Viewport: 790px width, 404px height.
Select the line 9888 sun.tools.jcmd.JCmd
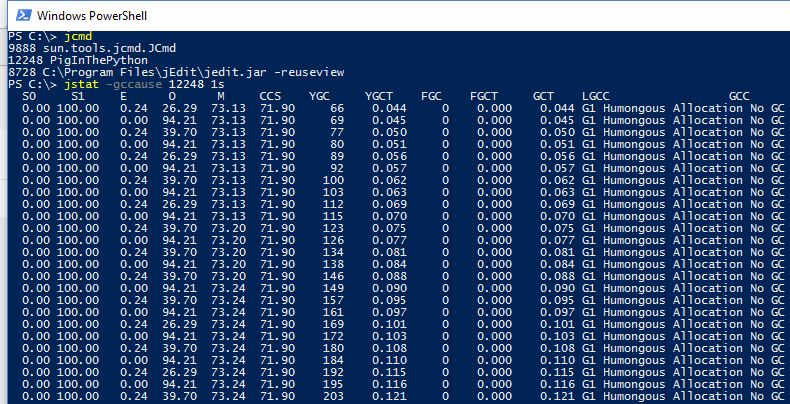[x=92, y=48]
